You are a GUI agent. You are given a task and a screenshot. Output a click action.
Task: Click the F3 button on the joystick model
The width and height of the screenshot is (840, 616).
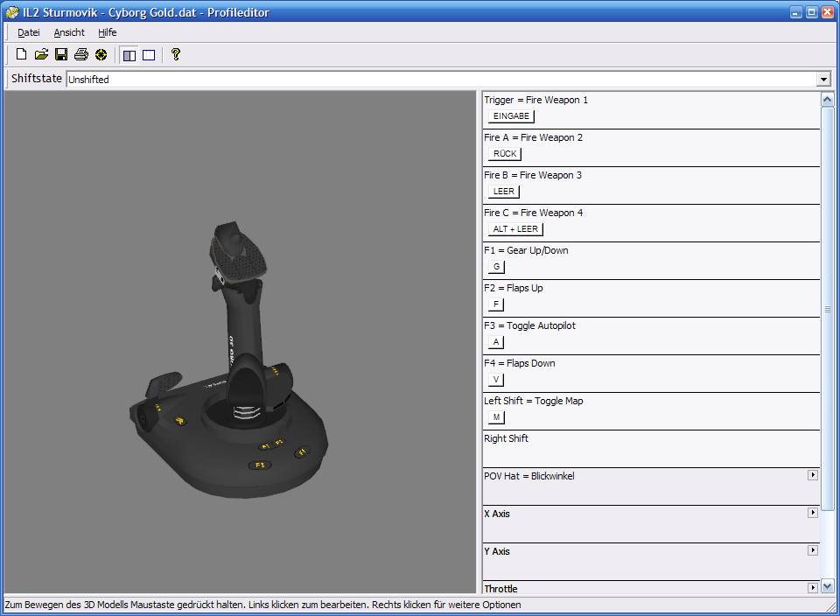(260, 465)
